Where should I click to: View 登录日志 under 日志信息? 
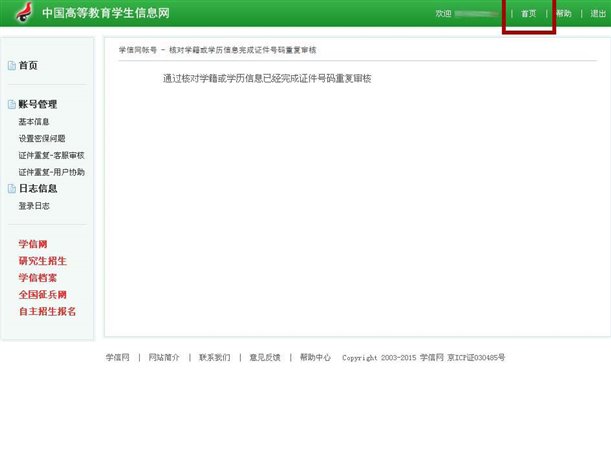pos(34,206)
